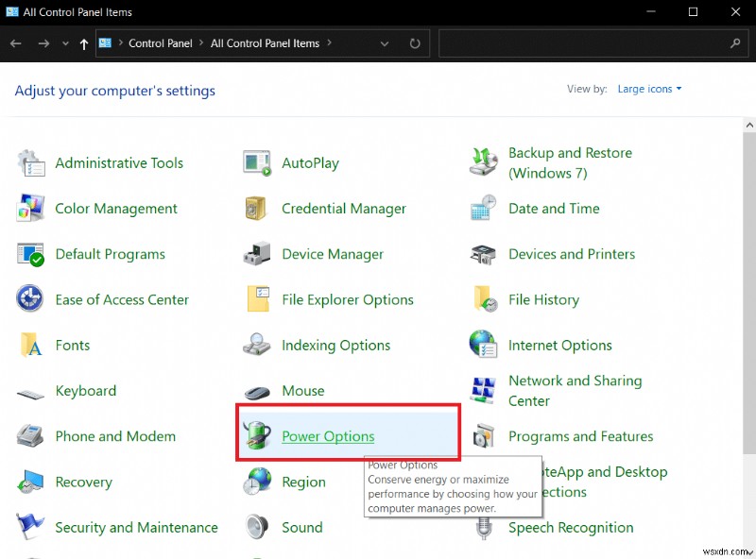
Task: Open Mouse settings
Action: point(302,391)
